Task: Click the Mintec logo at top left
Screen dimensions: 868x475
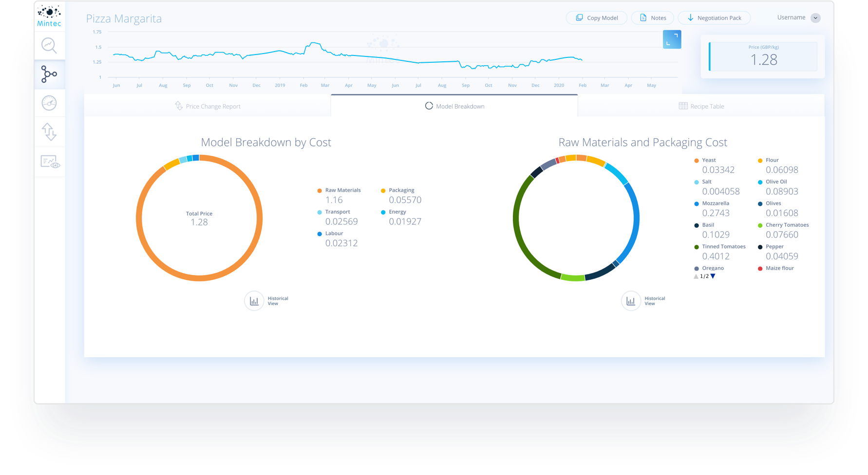Action: click(49, 16)
